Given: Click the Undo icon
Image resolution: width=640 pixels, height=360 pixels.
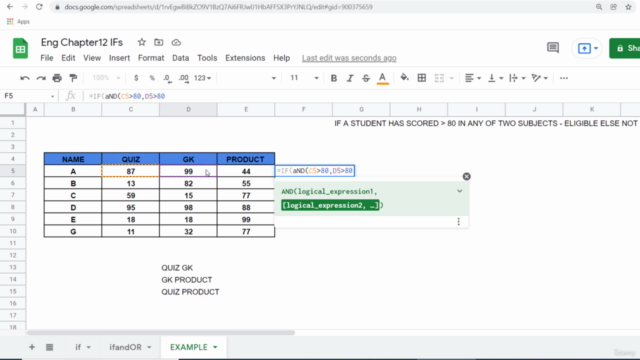Looking at the screenshot, I should [24, 78].
